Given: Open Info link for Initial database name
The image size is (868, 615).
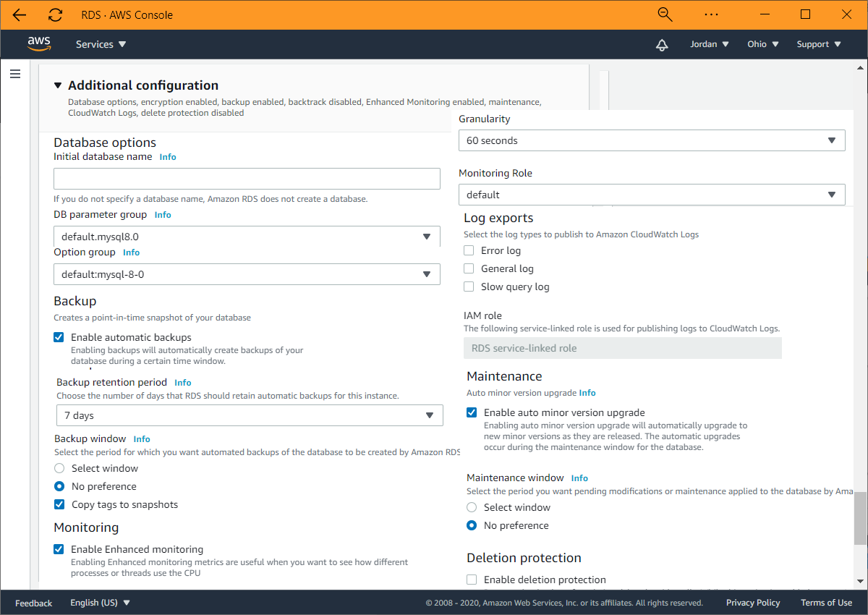Looking at the screenshot, I should 168,157.
